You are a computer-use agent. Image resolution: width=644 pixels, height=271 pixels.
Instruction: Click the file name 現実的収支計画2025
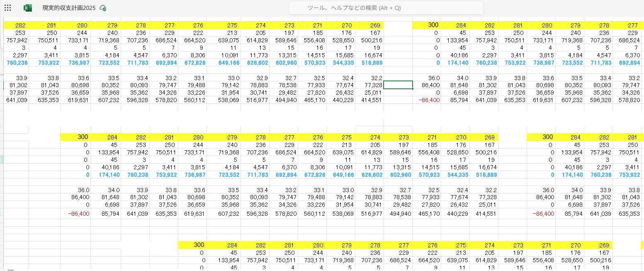click(69, 8)
